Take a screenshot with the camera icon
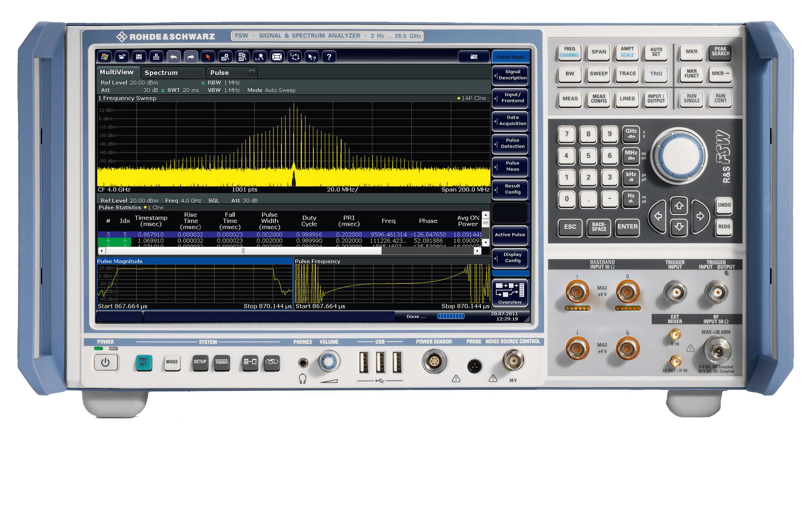Screen dimensions: 812x521 pos(473,57)
